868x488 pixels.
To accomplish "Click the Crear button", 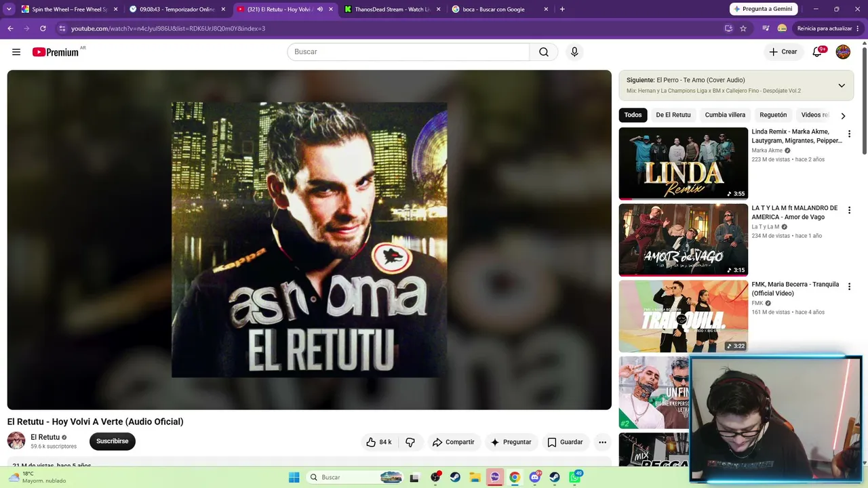I will coord(783,52).
